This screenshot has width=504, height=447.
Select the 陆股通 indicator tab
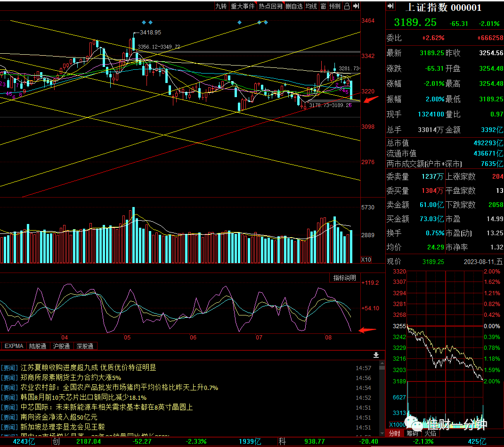pos(38,346)
